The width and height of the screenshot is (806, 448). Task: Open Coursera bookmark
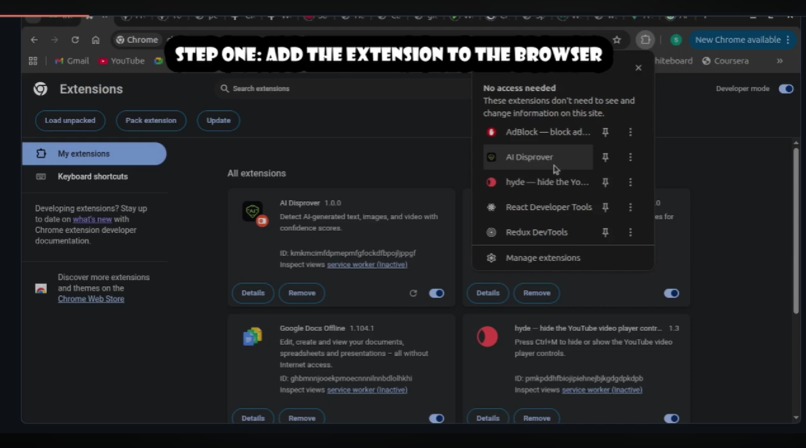[725, 61]
